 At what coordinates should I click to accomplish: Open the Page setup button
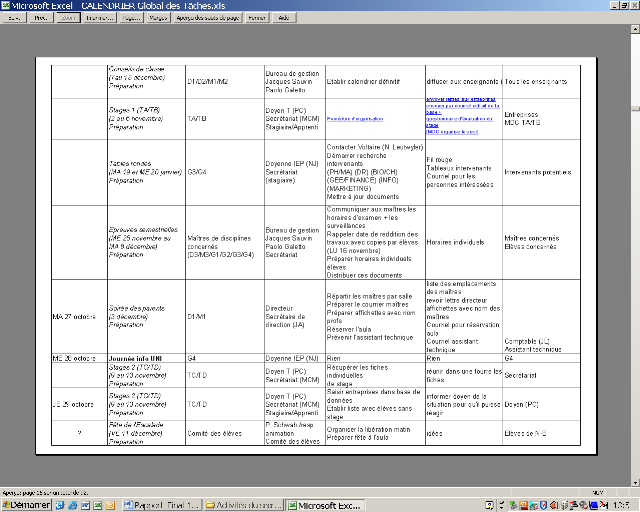pos(130,18)
